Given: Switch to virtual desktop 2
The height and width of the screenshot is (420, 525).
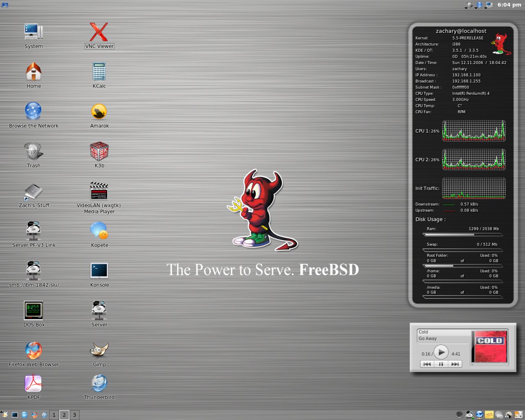Looking at the screenshot, I should (x=64, y=415).
